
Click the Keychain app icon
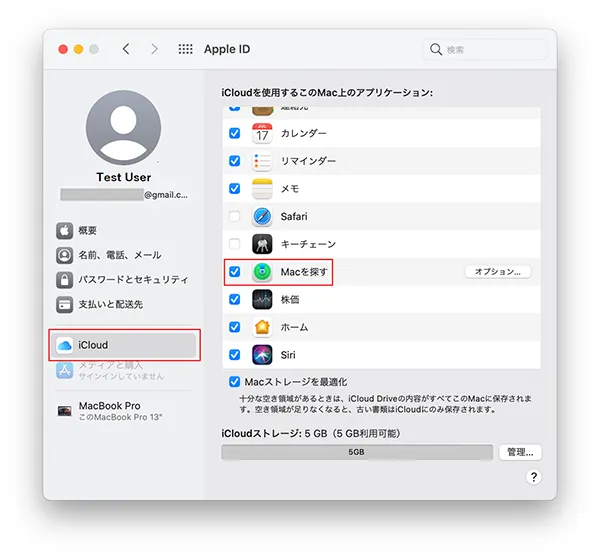(262, 244)
